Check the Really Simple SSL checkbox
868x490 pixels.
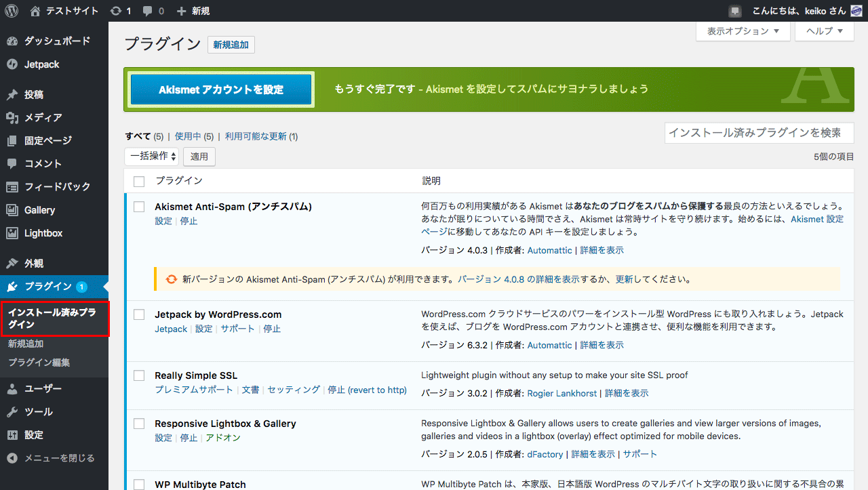pos(139,375)
